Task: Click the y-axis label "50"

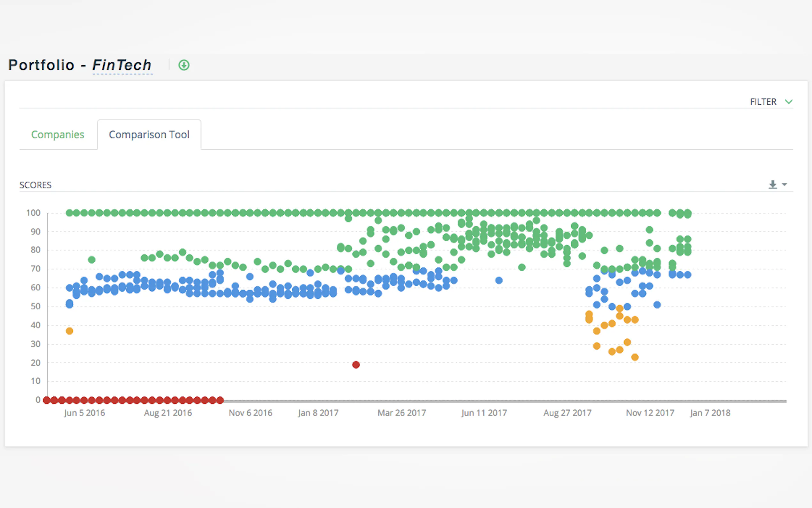Action: click(x=35, y=306)
